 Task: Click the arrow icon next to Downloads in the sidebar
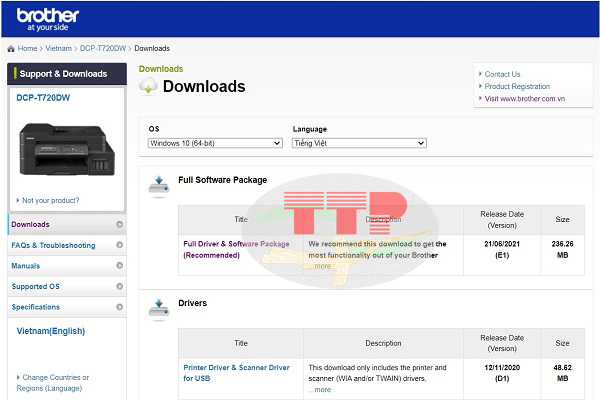pos(119,224)
